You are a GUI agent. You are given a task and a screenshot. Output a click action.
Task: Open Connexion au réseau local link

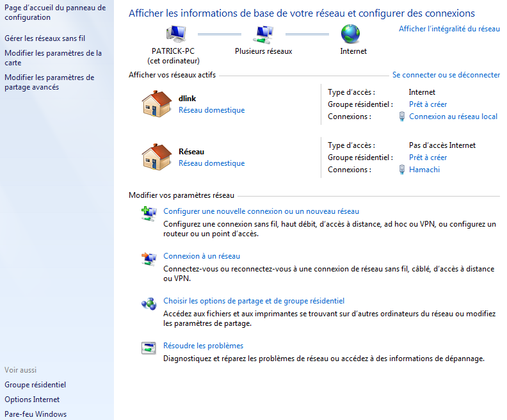click(453, 117)
